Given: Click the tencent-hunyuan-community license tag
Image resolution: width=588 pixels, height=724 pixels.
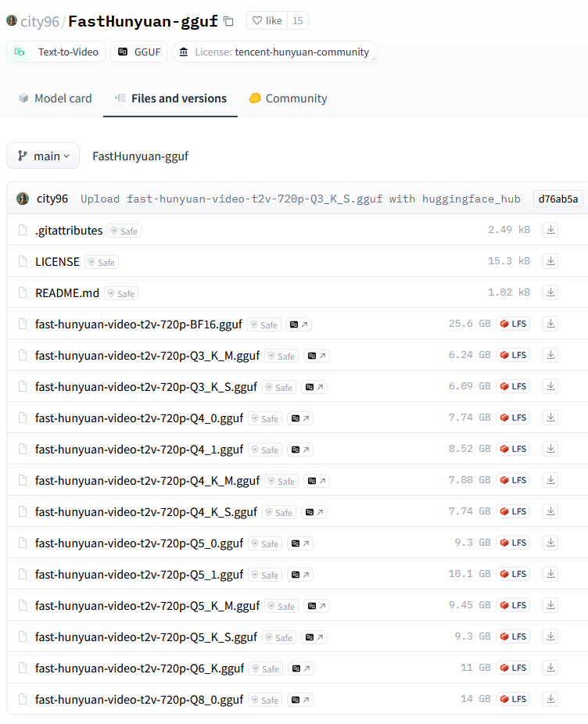Looking at the screenshot, I should point(274,52).
